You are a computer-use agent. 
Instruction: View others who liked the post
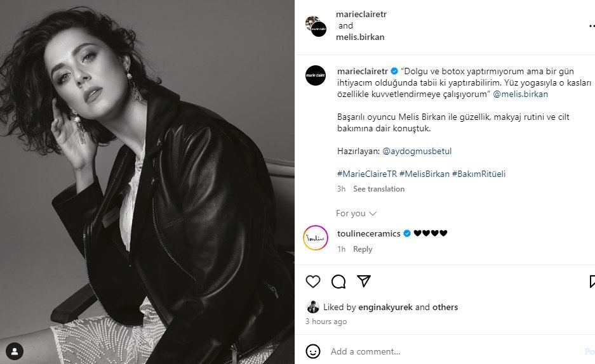pos(445,307)
